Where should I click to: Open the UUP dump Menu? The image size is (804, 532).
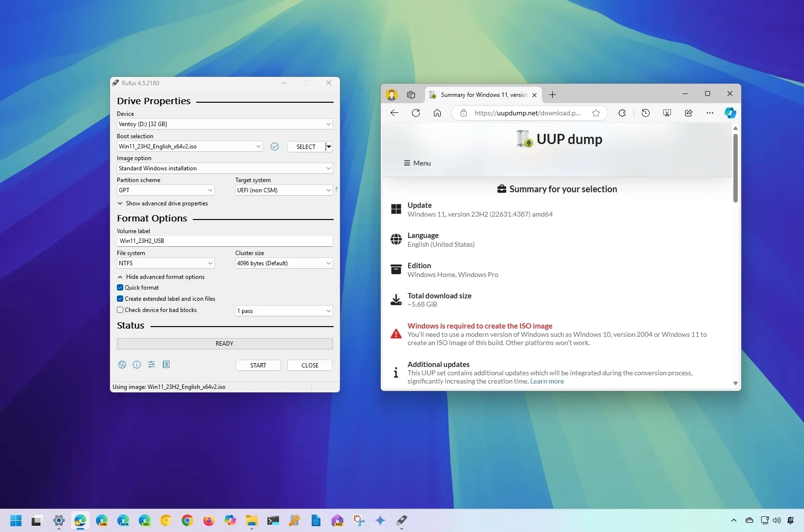(x=417, y=163)
